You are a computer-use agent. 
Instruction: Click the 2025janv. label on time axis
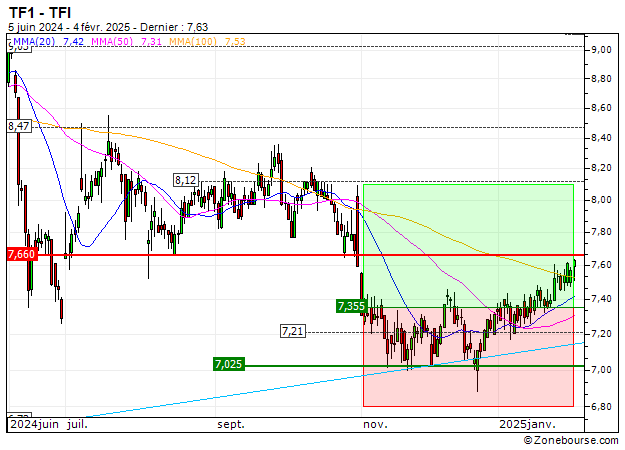(525, 424)
